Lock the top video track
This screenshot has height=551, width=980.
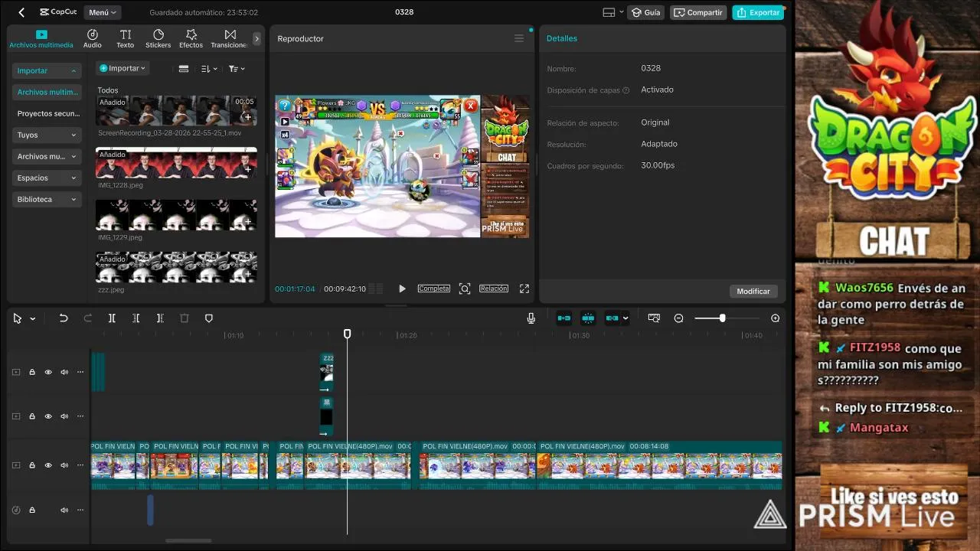pos(32,373)
